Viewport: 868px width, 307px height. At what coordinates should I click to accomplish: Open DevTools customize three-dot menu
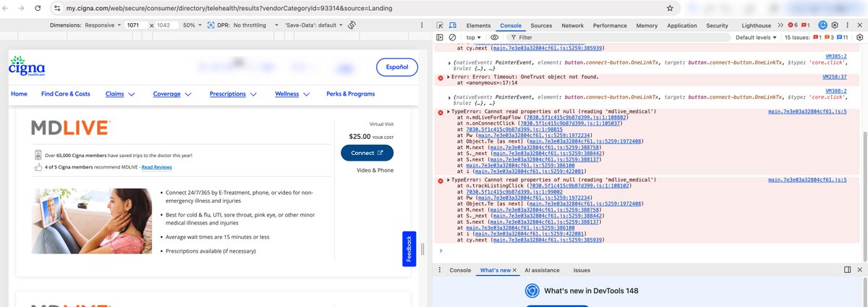[847, 25]
